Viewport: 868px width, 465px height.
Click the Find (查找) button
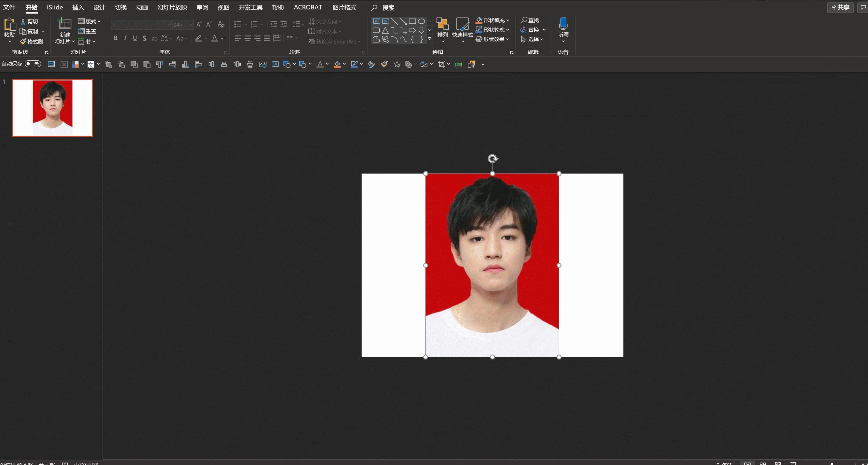[x=530, y=21]
